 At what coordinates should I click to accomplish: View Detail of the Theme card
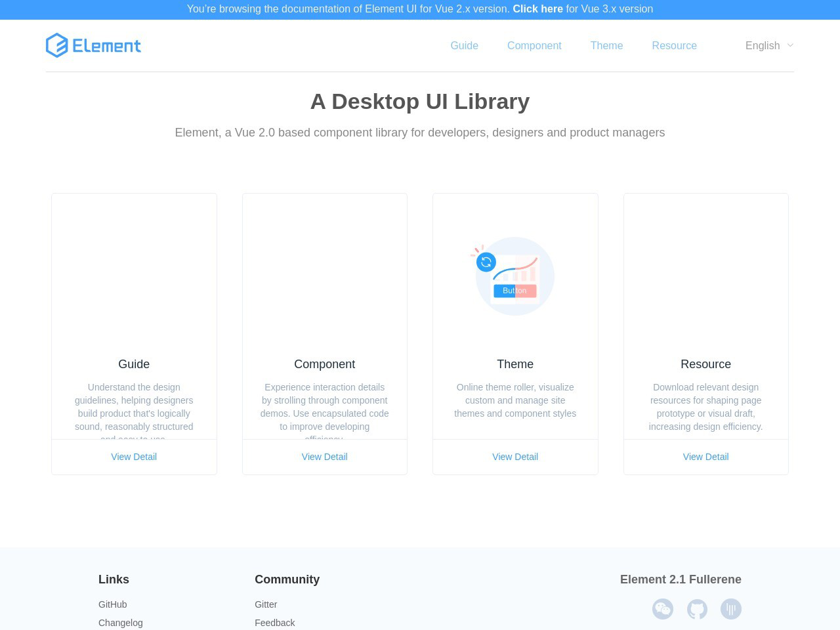click(x=515, y=457)
